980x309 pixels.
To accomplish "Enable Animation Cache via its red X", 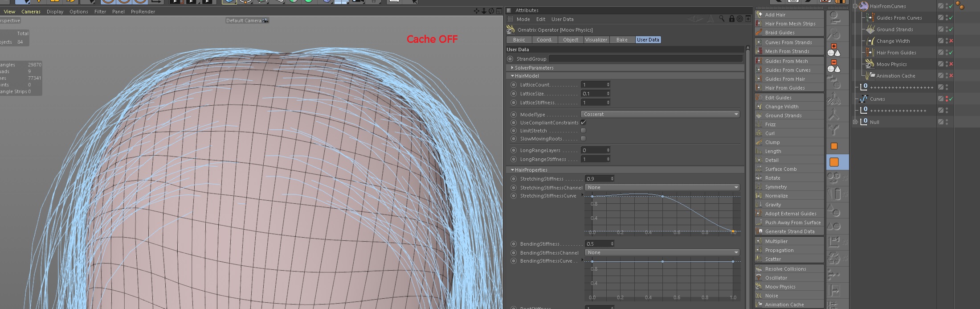I will pos(951,76).
